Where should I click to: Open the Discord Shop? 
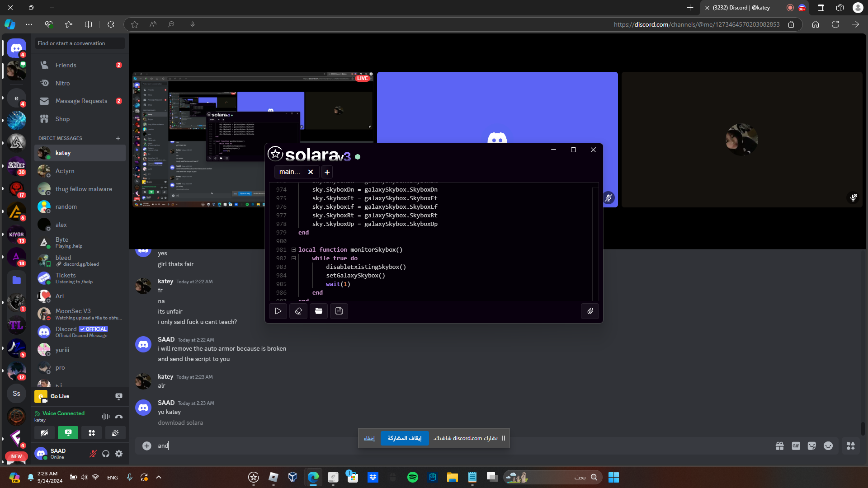[80, 119]
